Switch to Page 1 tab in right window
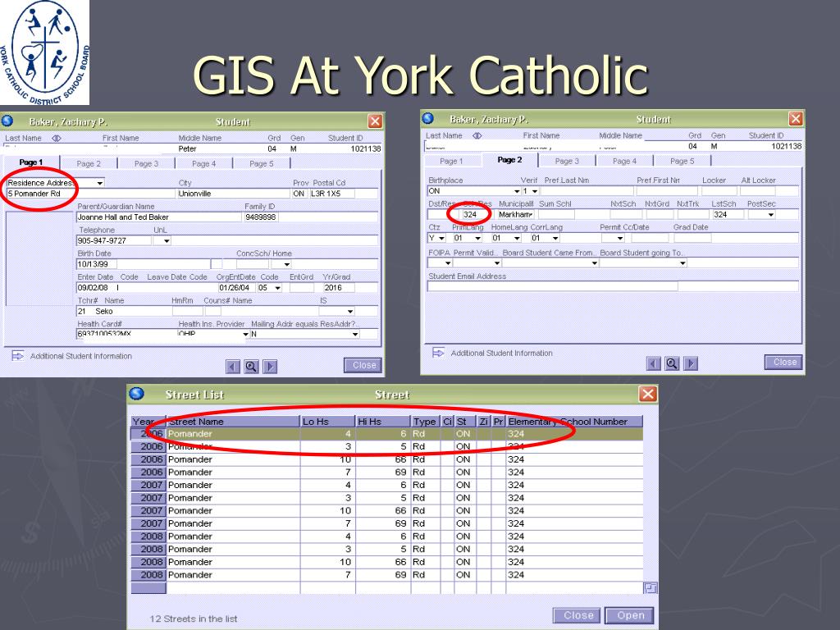The image size is (840, 630). (451, 162)
